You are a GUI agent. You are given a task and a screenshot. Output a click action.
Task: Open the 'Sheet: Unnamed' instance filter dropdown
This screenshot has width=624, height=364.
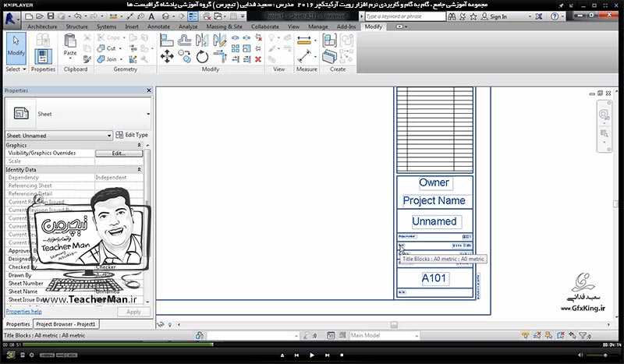point(108,136)
